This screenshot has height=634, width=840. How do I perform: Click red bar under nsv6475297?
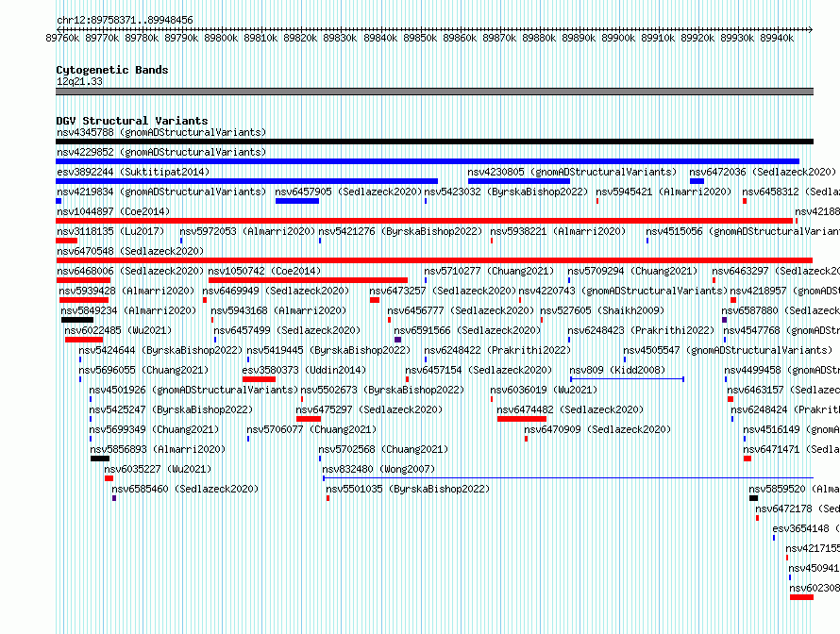pos(309,419)
